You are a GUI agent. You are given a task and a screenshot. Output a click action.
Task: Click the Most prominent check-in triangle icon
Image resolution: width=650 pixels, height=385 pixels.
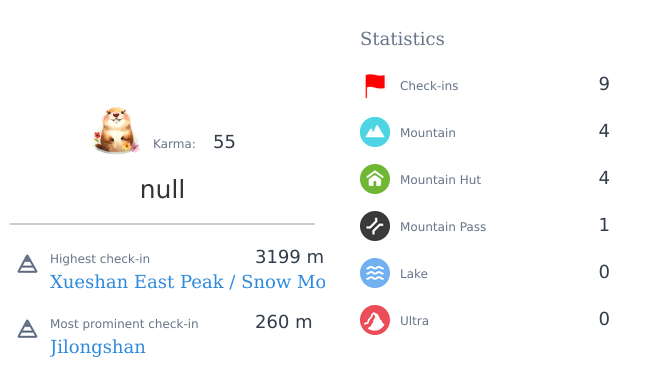(x=27, y=329)
